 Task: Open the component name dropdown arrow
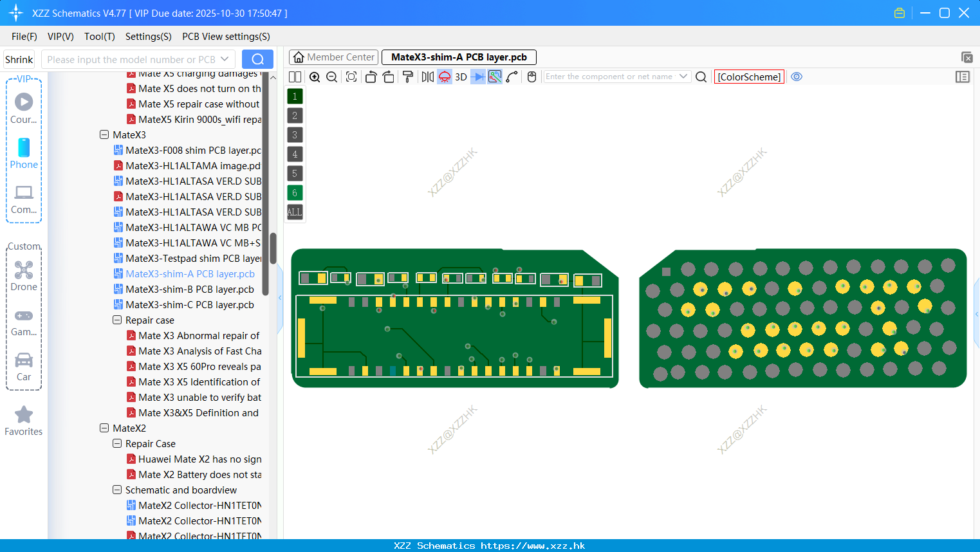[x=683, y=77]
